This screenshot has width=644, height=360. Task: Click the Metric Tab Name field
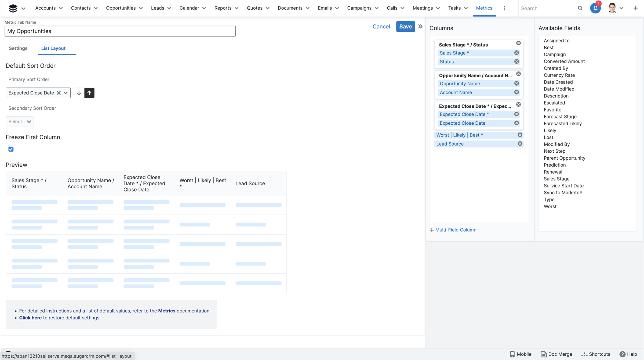(x=120, y=31)
